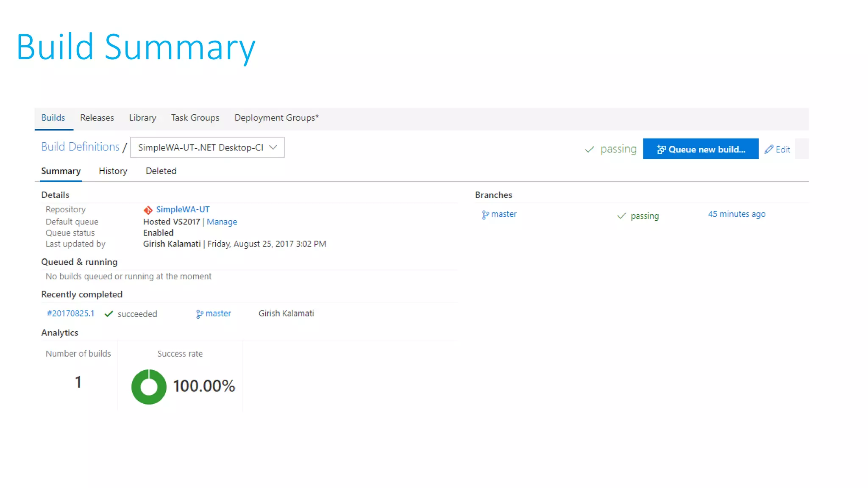Image resolution: width=868 pixels, height=488 pixels.
Task: Click the dropdown chevron arrow of build definition
Action: coord(273,147)
